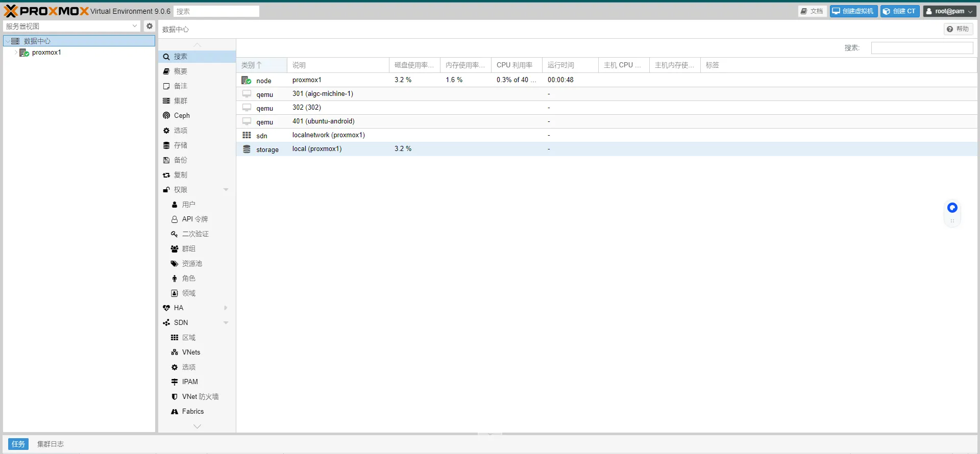Click the grid 搜索 filter input

pos(922,48)
